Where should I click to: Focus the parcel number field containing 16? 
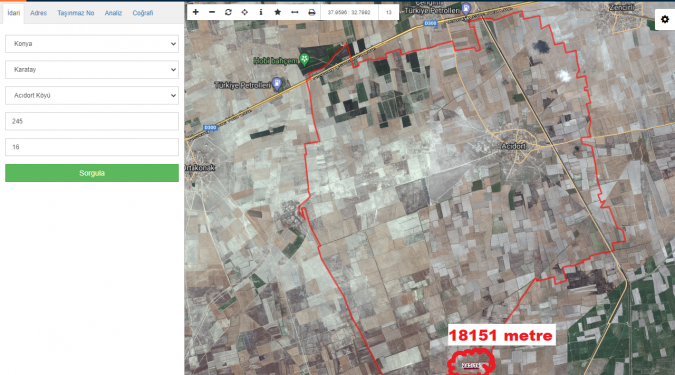[92, 147]
